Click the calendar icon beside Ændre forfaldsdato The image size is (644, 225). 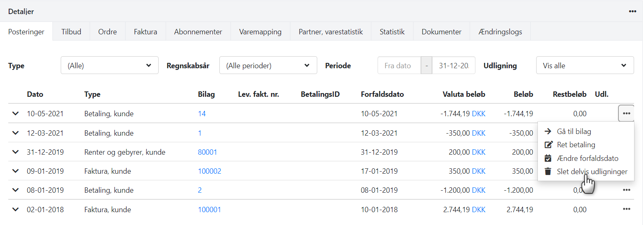coord(548,158)
